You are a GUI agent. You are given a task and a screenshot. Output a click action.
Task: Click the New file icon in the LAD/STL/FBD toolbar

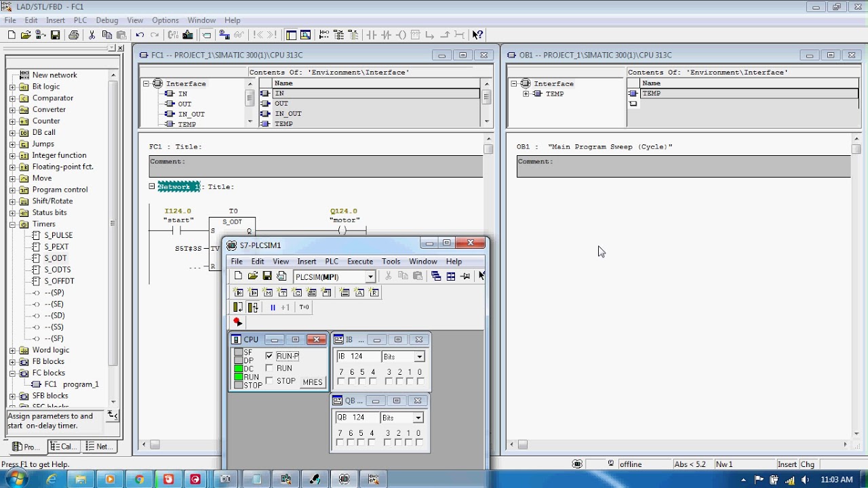click(x=12, y=35)
